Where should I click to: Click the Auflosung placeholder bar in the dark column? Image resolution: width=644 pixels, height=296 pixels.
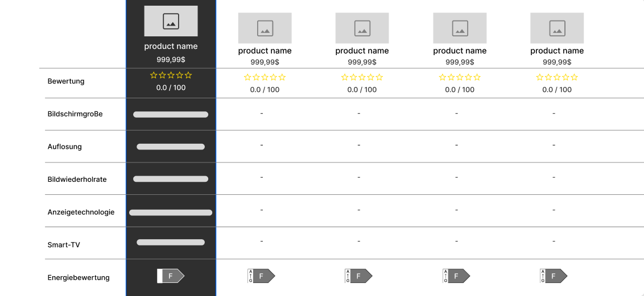(x=171, y=147)
